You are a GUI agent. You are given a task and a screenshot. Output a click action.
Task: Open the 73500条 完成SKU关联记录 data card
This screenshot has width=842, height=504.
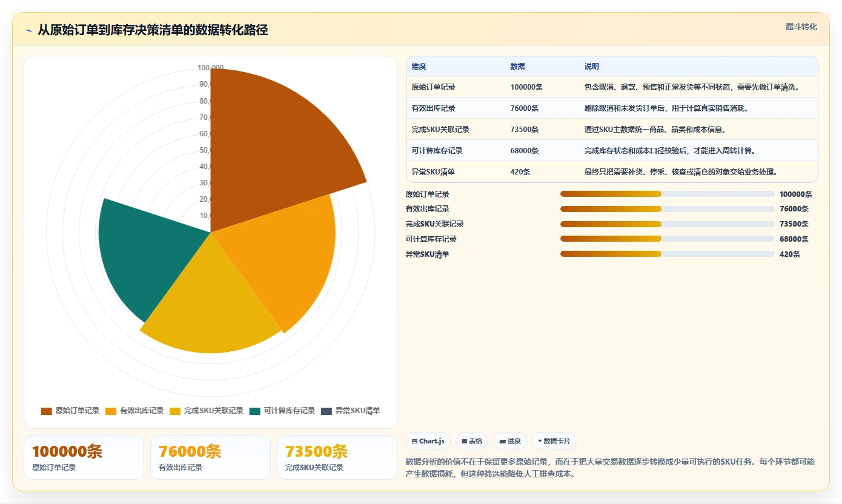(x=337, y=457)
